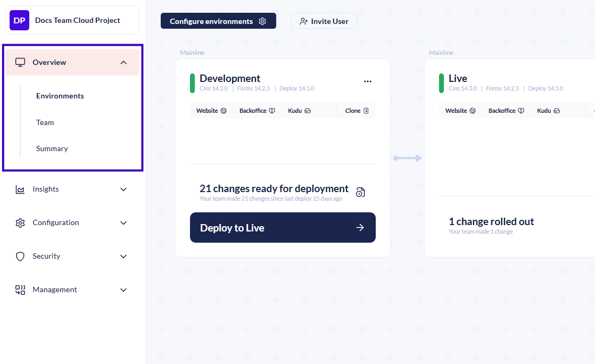The height and width of the screenshot is (364, 595).
Task: Expand the Insights section chevron
Action: click(x=123, y=189)
